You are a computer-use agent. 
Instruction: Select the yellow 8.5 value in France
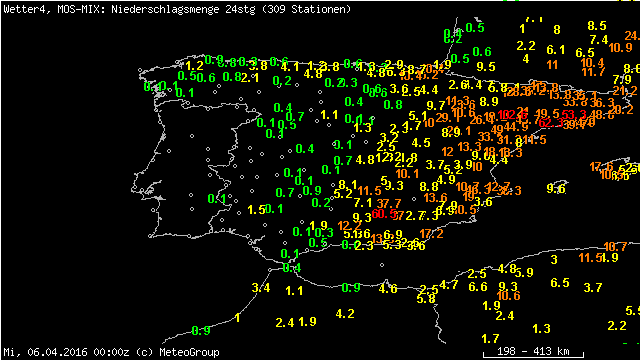click(597, 26)
